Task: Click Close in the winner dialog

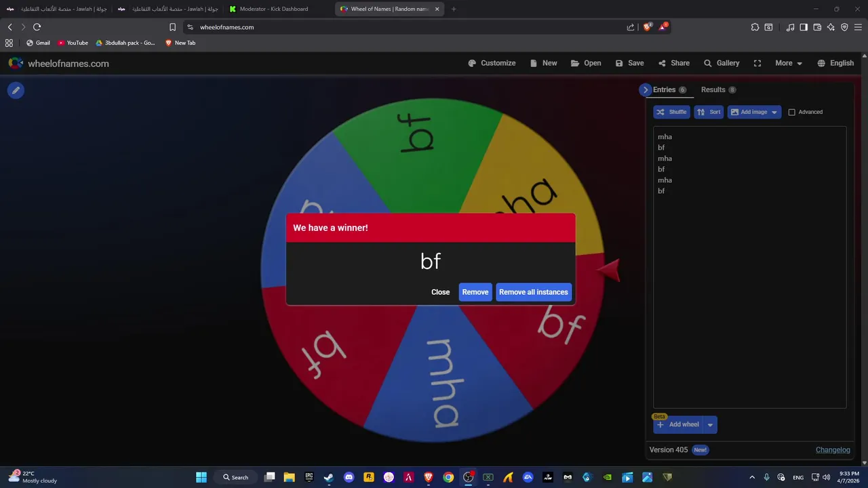Action: [x=440, y=292]
